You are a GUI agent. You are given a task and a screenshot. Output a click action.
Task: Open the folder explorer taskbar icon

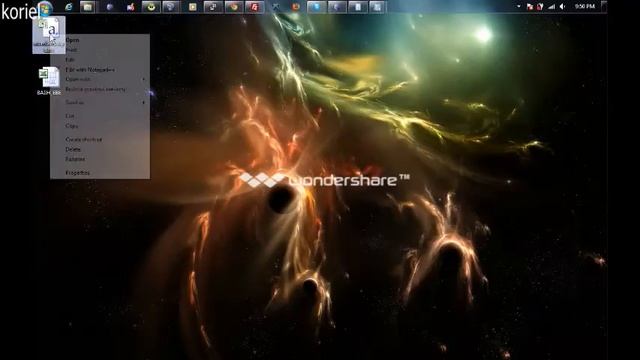(x=87, y=7)
